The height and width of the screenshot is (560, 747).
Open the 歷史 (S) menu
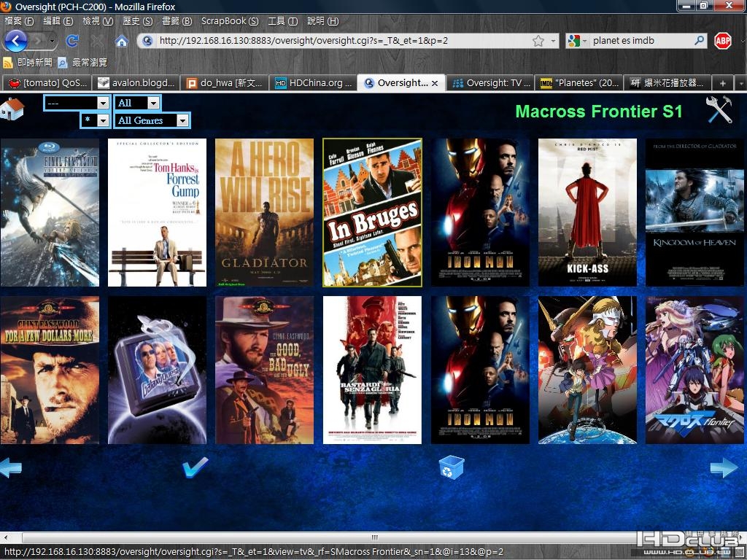coord(137,21)
